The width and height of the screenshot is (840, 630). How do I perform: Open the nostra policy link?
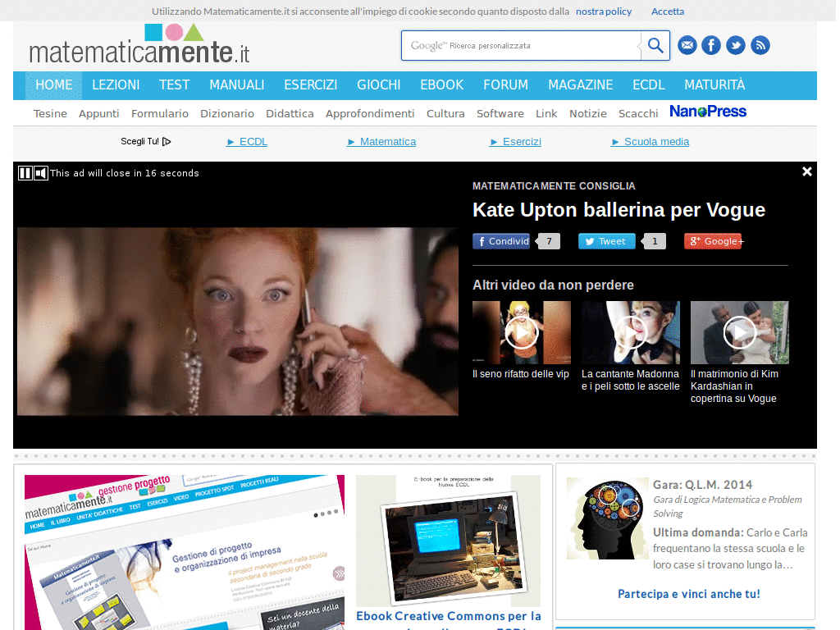tap(604, 11)
